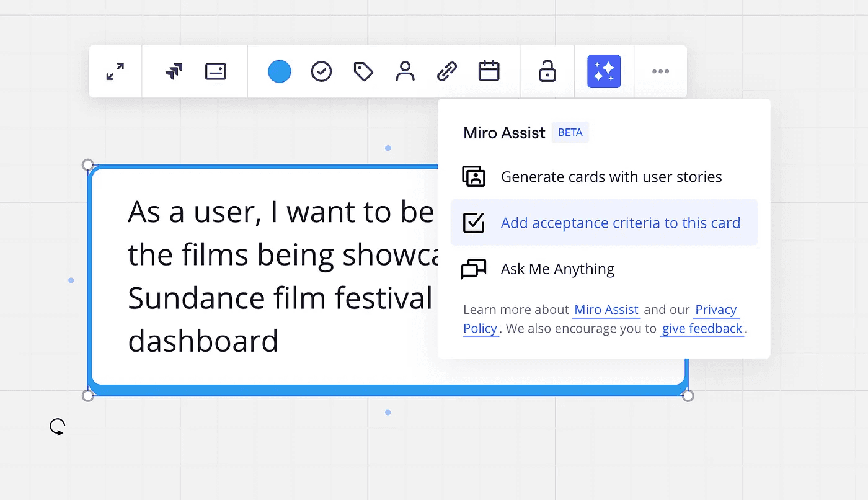Add a link with the chain icon

pyautogui.click(x=447, y=71)
